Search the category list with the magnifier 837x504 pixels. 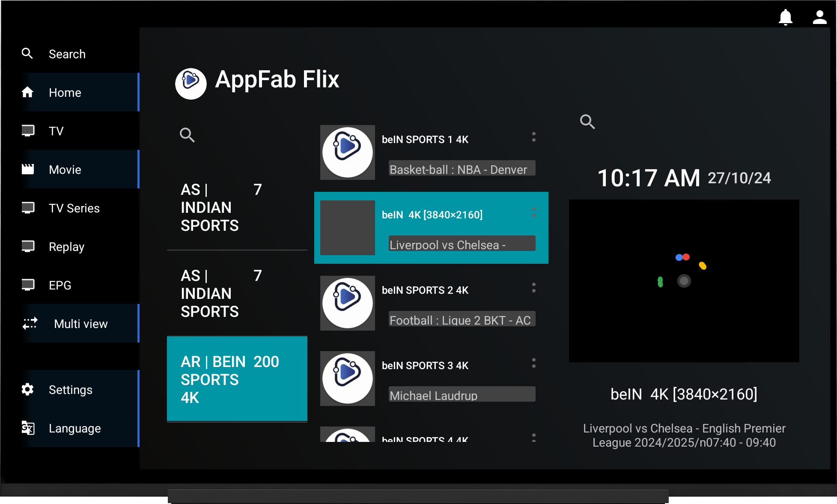click(187, 135)
